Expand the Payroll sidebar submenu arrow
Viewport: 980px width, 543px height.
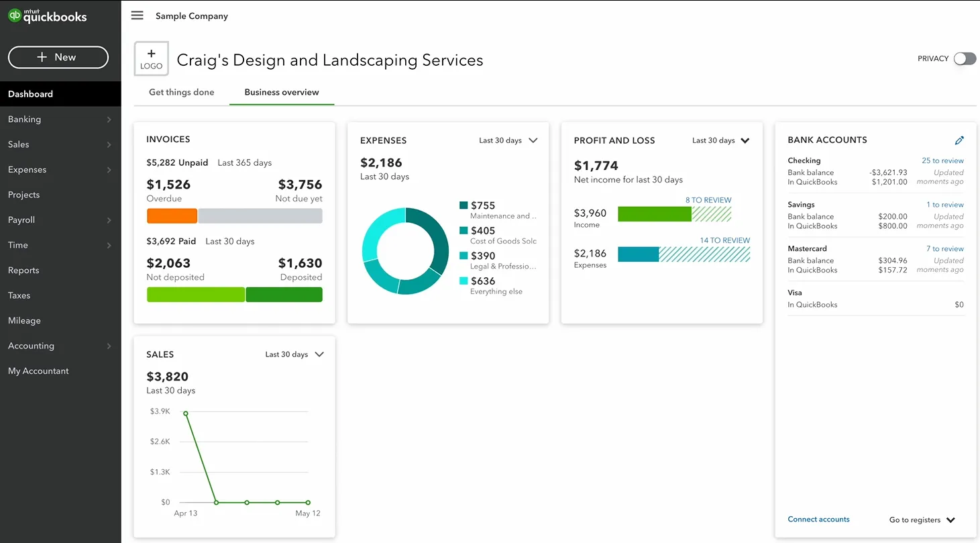(109, 220)
